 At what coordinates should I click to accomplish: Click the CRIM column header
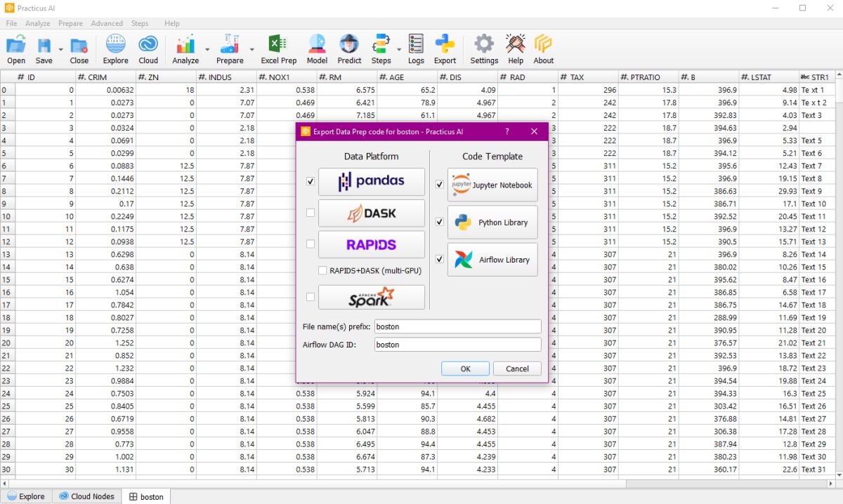coord(105,77)
